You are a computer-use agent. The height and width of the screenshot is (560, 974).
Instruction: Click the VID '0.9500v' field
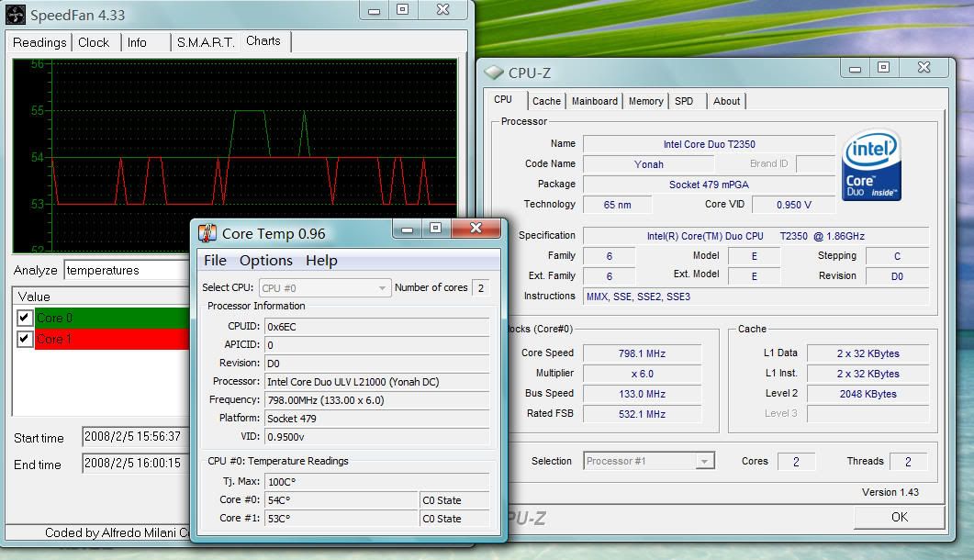click(376, 437)
